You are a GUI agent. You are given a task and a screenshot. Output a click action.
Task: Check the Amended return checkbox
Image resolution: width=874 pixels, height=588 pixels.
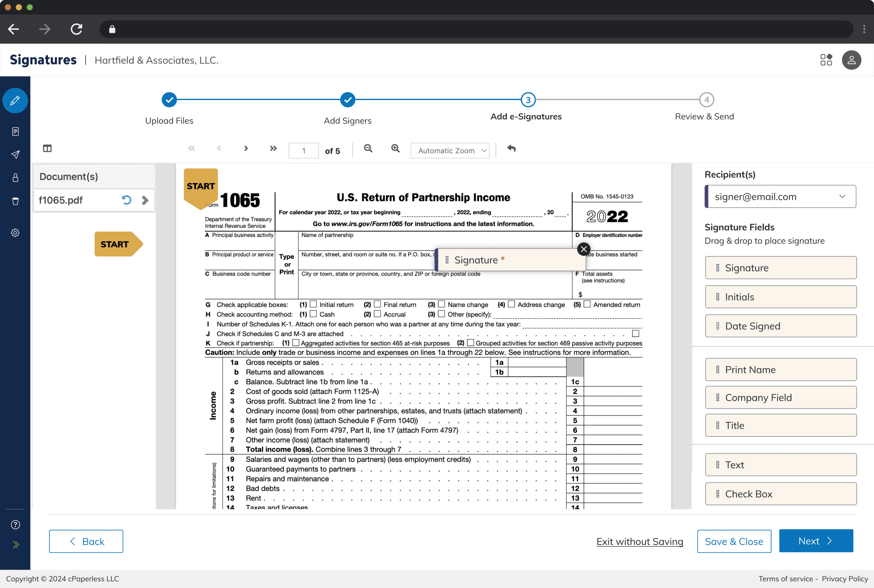pos(587,304)
